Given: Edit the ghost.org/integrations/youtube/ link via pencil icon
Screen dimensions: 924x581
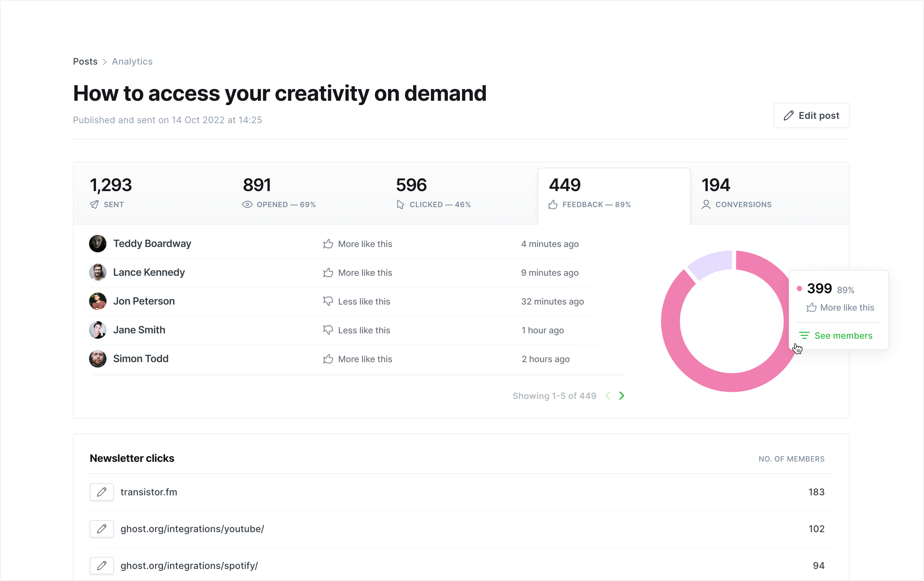Looking at the screenshot, I should pyautogui.click(x=102, y=528).
